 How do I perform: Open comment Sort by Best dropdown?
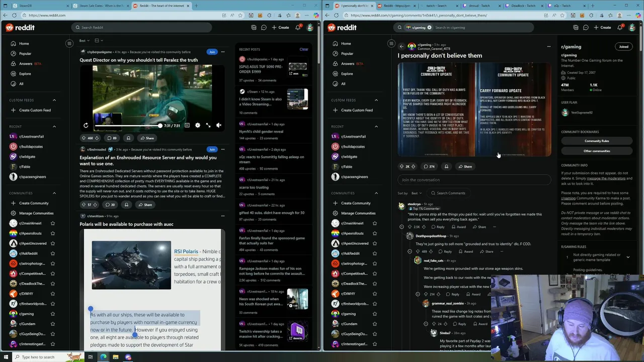(x=416, y=193)
